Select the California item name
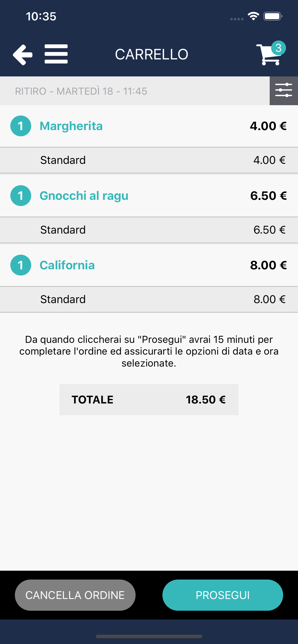This screenshot has height=644, width=298. 67,265
